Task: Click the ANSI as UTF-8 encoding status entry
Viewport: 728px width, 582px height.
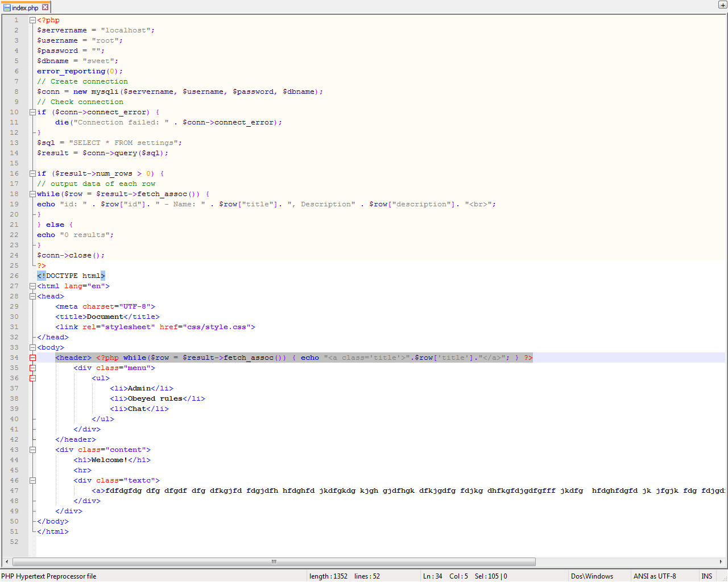Action: coord(655,576)
